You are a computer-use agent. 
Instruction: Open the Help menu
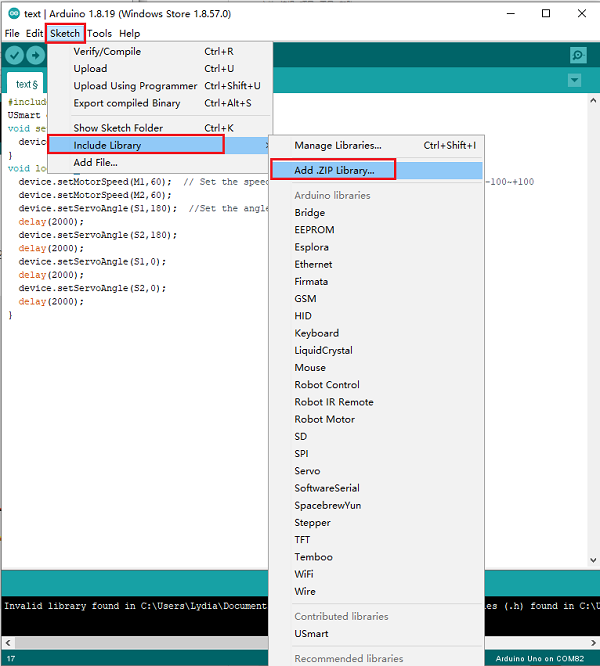pyautogui.click(x=130, y=33)
